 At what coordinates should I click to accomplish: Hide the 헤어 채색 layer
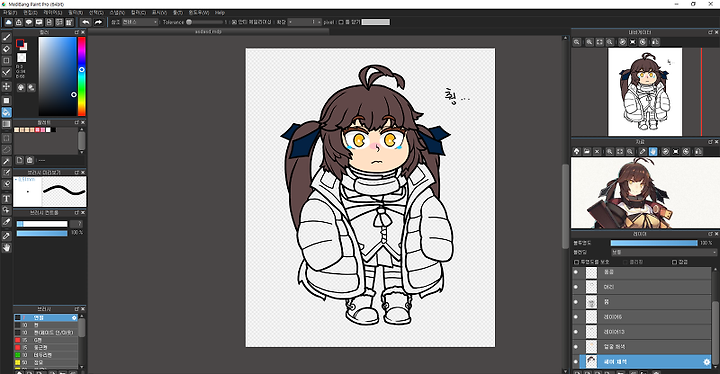coord(576,362)
